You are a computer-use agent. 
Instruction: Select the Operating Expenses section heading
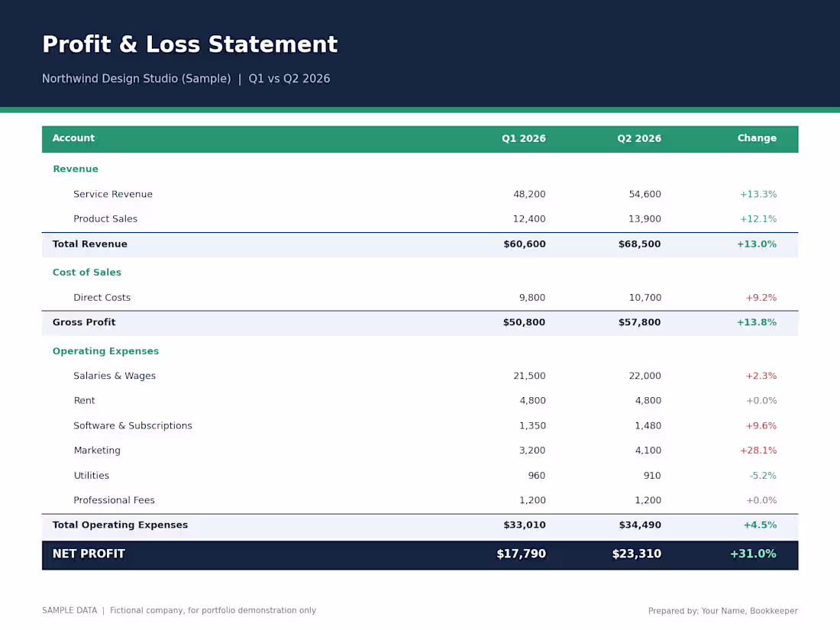(105, 351)
